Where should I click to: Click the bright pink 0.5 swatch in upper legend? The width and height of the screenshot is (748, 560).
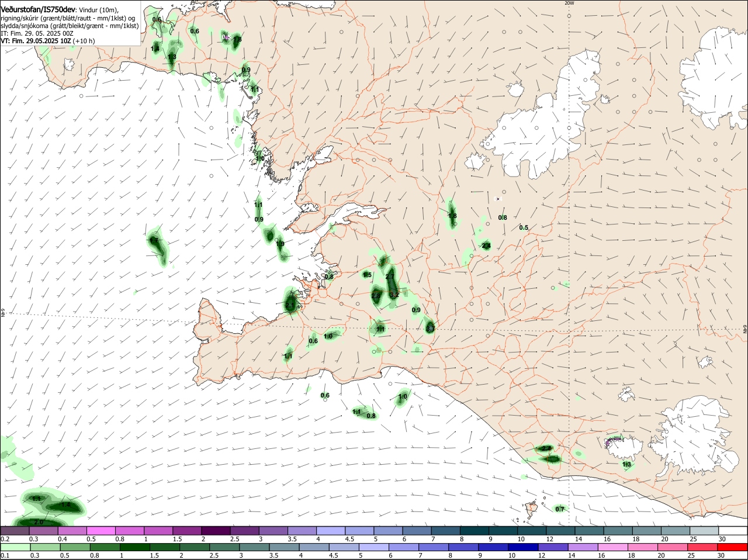(x=101, y=531)
